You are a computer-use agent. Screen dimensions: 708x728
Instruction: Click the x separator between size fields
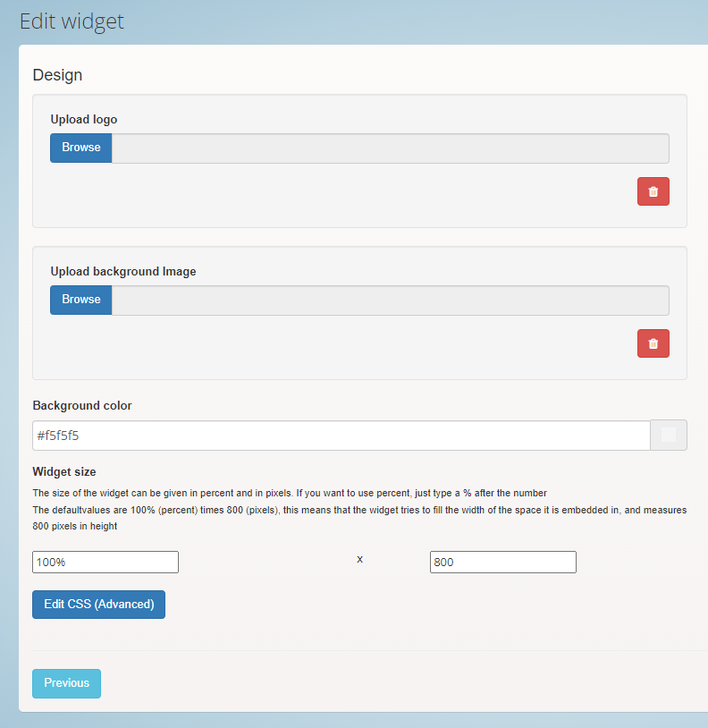coord(359,560)
